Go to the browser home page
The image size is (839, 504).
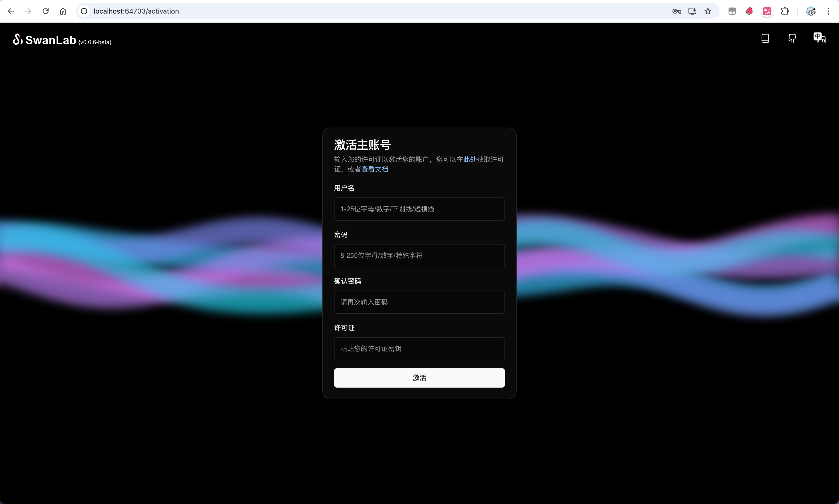point(63,11)
